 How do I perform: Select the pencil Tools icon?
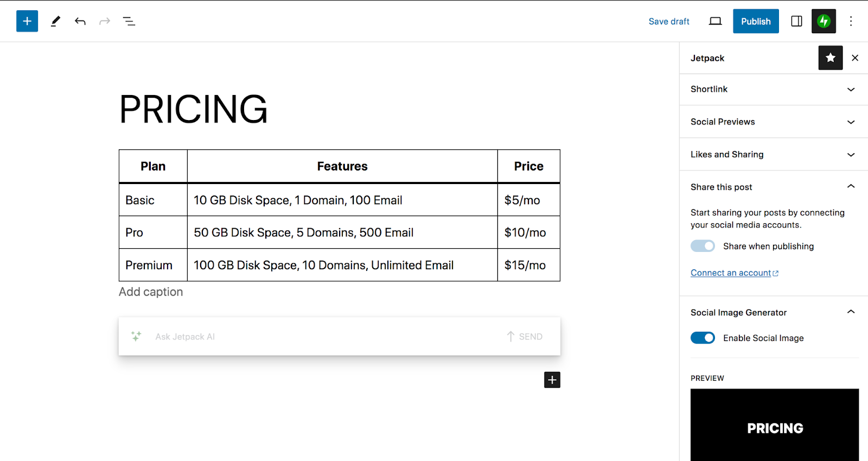click(x=55, y=21)
